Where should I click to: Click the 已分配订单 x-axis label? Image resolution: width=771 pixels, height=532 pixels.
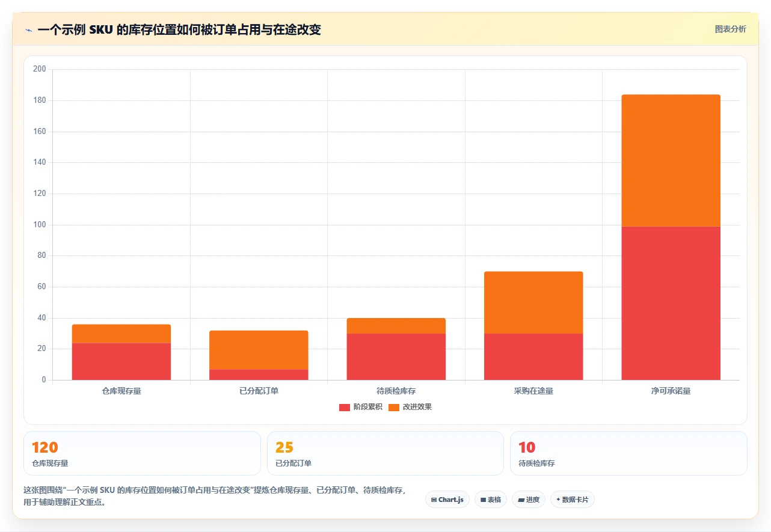click(x=259, y=391)
